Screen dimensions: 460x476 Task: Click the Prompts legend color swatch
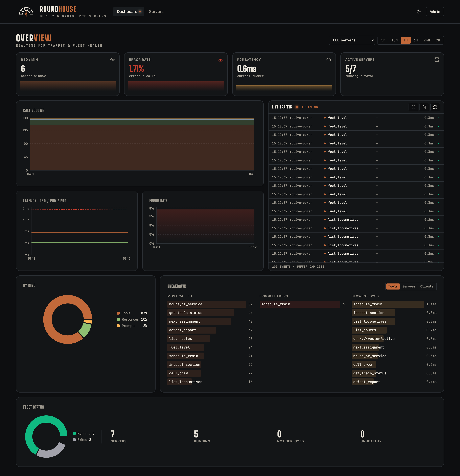click(x=118, y=326)
